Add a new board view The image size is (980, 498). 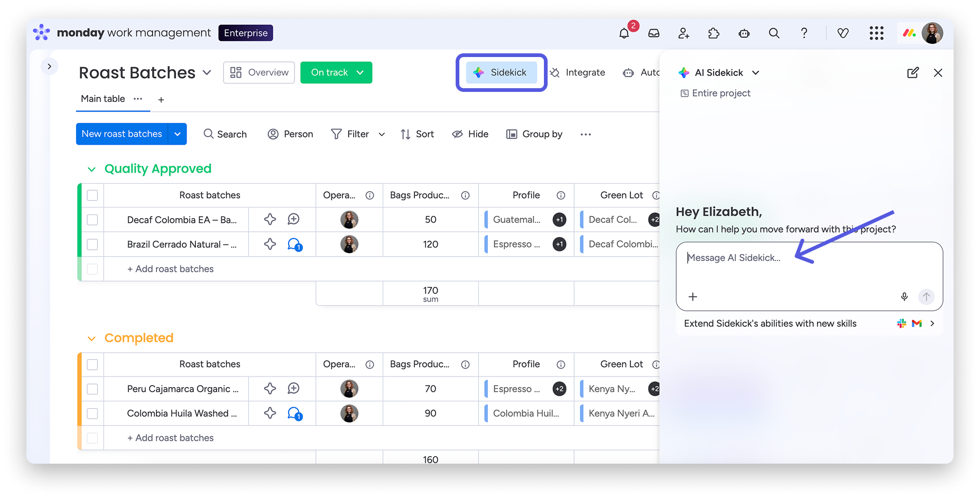click(x=161, y=99)
